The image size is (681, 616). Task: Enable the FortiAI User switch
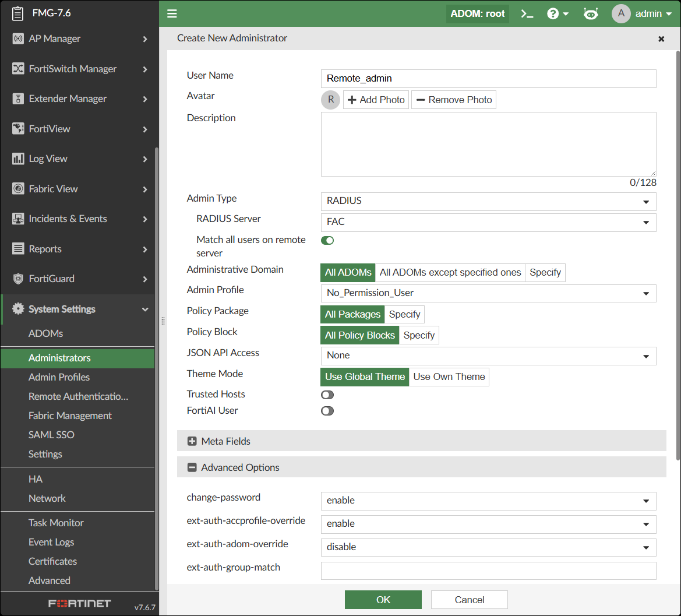pyautogui.click(x=327, y=411)
